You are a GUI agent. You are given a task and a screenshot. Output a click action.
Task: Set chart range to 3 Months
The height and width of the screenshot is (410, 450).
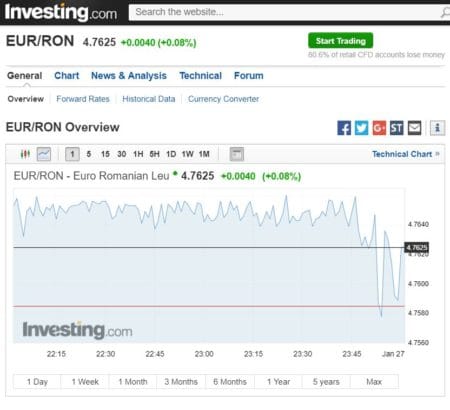click(181, 382)
